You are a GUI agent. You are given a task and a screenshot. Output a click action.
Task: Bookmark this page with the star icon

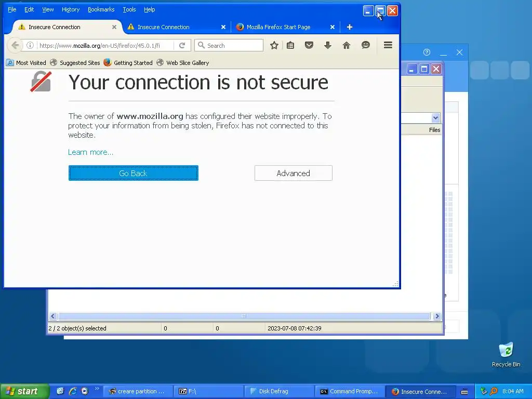(274, 45)
